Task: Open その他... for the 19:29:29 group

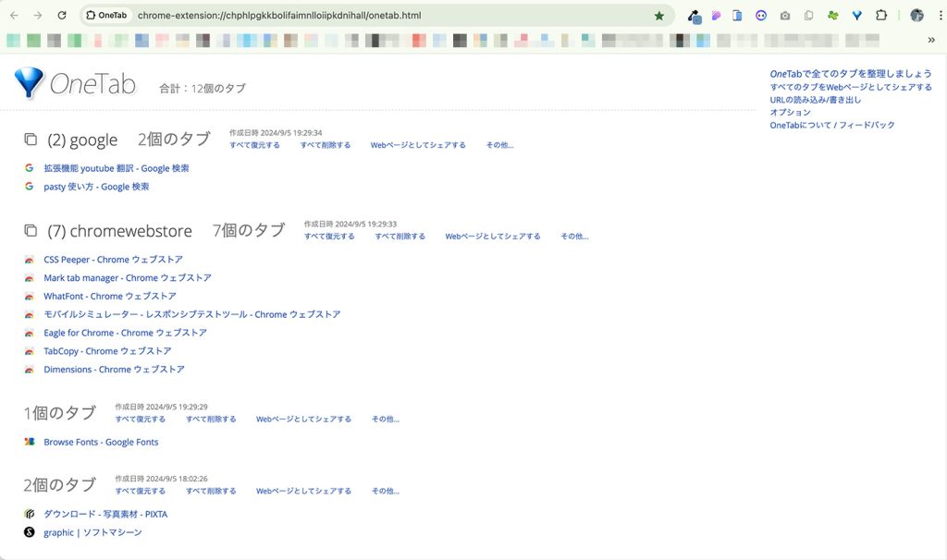Action: click(x=386, y=420)
